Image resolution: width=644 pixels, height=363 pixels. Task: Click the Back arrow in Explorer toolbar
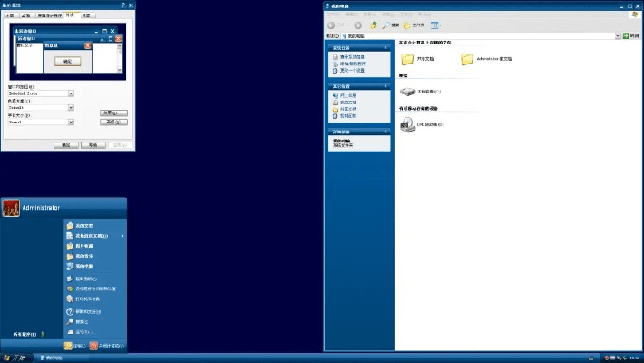pos(332,25)
